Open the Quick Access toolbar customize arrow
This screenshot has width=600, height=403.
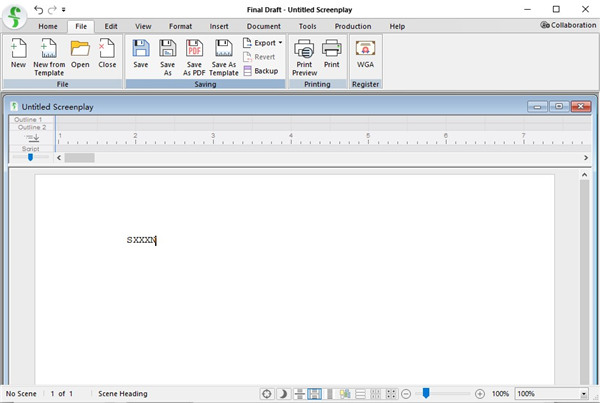coord(64,9)
